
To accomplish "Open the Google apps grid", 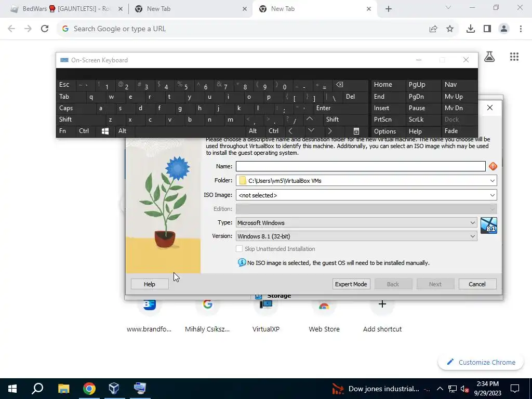I will point(514,57).
